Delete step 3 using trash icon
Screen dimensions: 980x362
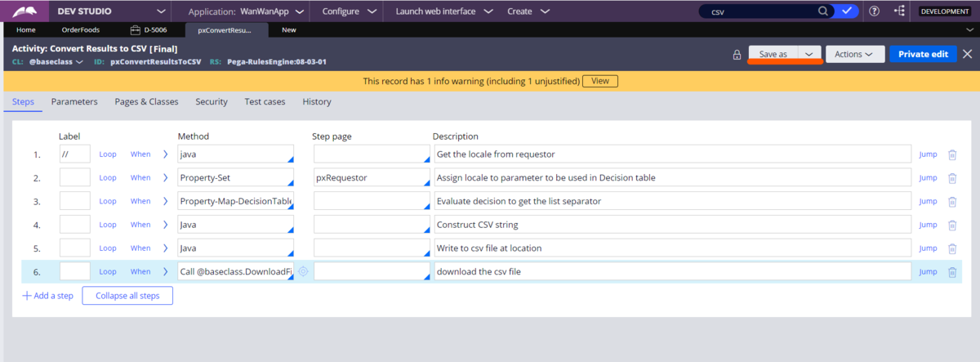(x=951, y=201)
